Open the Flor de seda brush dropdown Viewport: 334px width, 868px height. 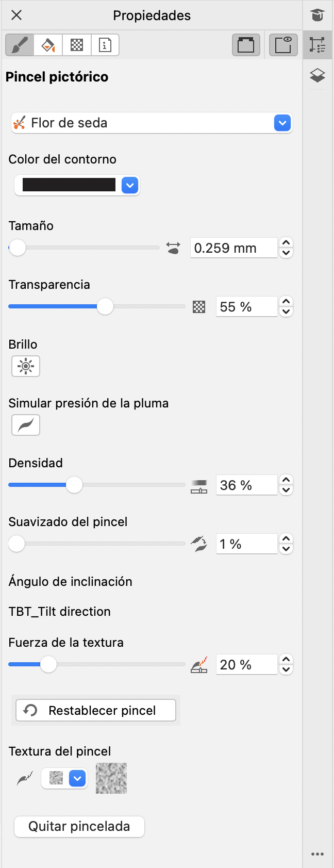282,123
